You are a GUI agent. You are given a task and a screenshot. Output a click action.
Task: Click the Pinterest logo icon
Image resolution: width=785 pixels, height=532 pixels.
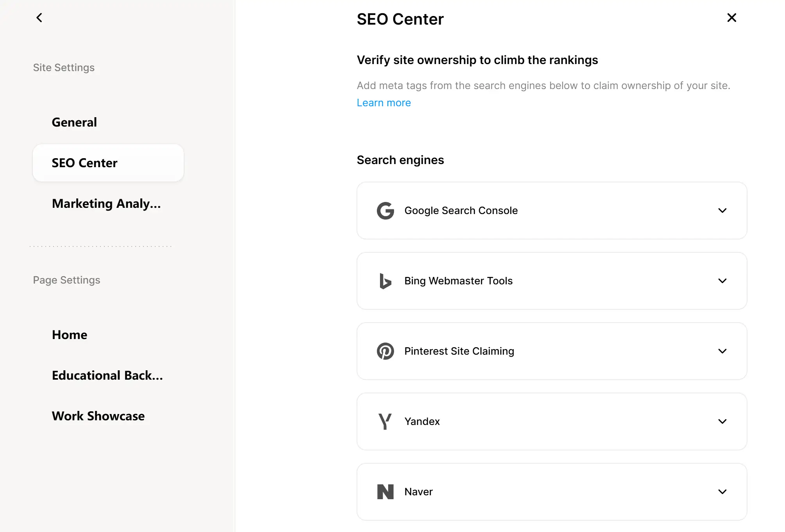click(385, 351)
